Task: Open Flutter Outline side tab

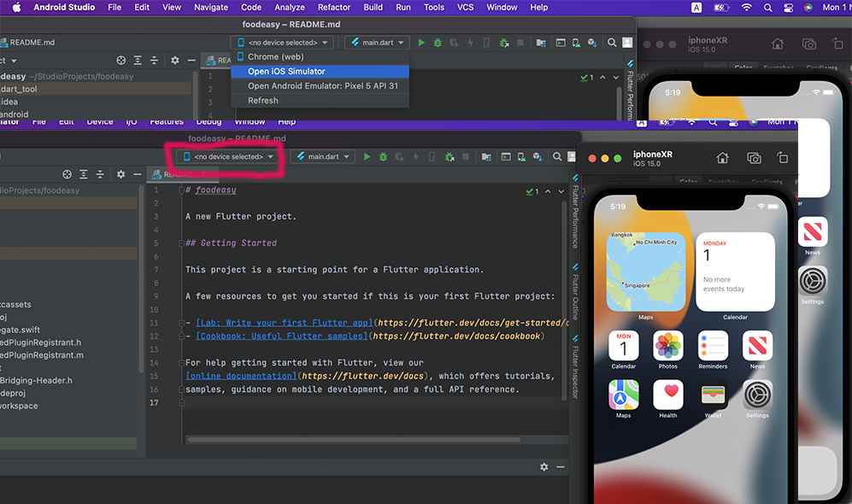Action: click(x=575, y=292)
